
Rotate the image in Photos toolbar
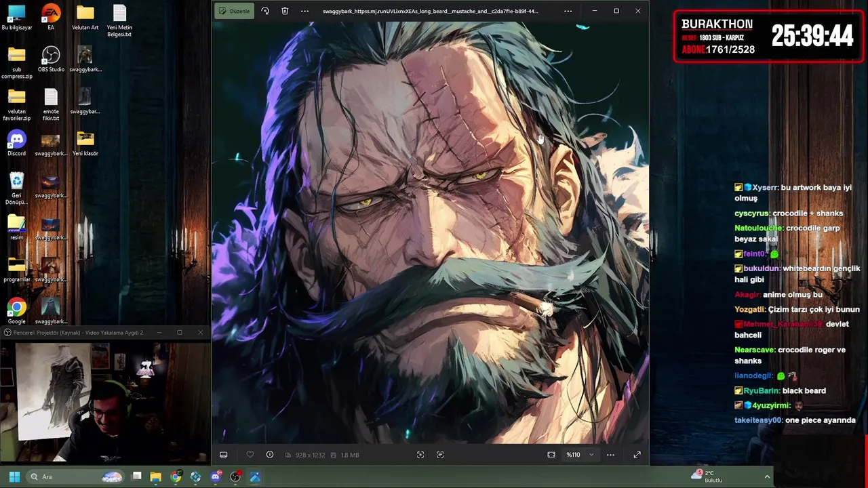(x=265, y=11)
